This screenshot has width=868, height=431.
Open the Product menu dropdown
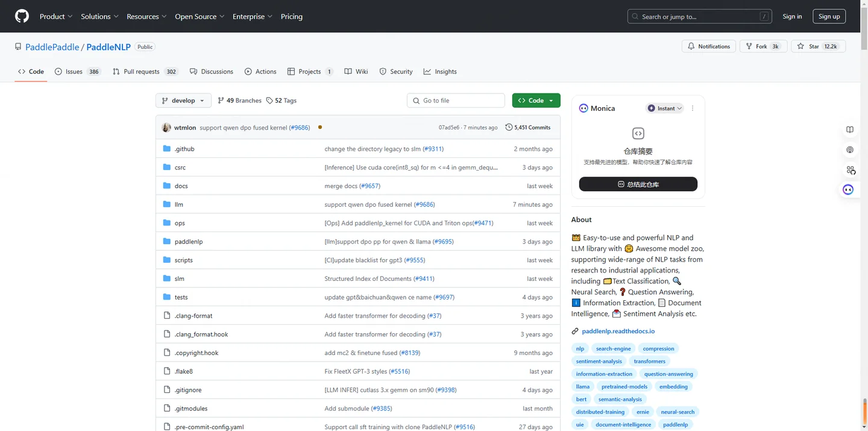coord(56,16)
